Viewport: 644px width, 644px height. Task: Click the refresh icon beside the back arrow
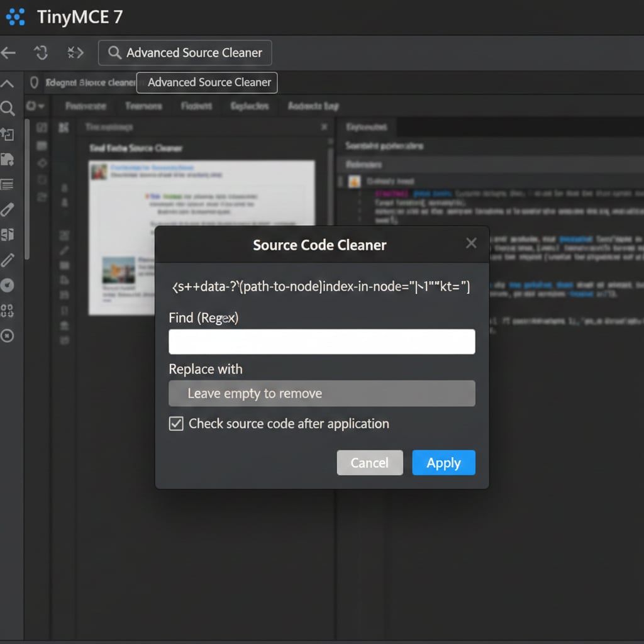42,53
